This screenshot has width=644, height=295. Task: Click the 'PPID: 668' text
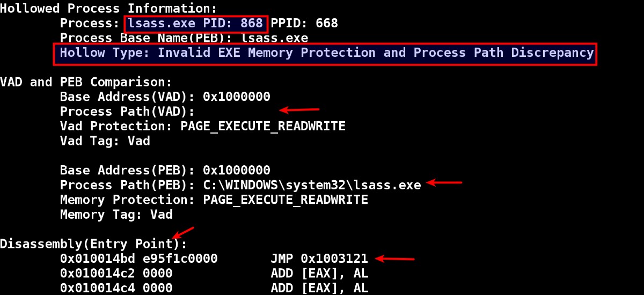304,24
